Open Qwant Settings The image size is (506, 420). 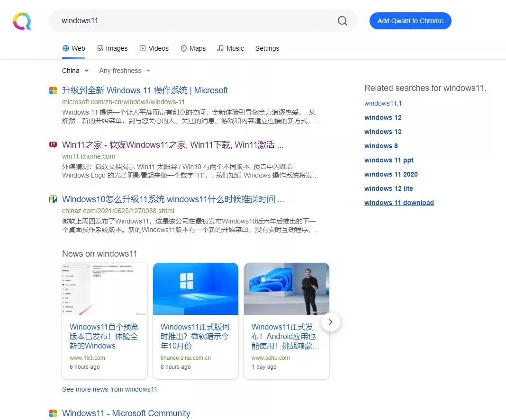[267, 48]
